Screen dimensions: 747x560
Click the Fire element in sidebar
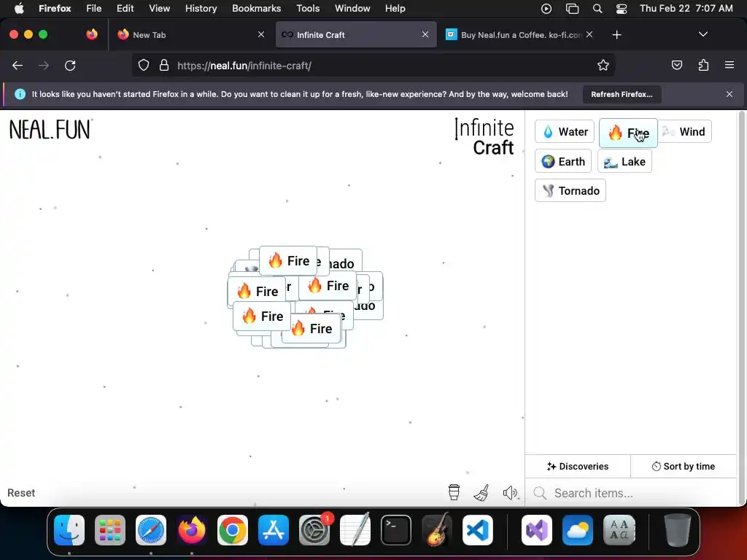point(628,133)
